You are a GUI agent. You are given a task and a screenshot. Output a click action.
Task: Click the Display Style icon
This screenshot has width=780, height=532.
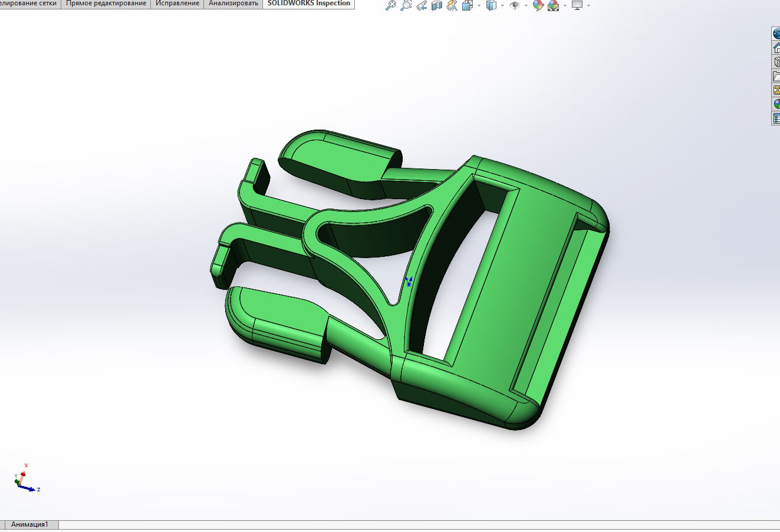click(491, 5)
